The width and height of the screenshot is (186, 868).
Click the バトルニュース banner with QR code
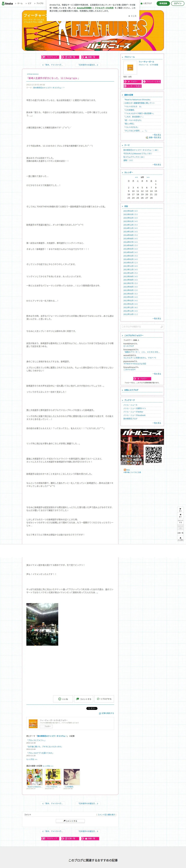click(x=142, y=447)
